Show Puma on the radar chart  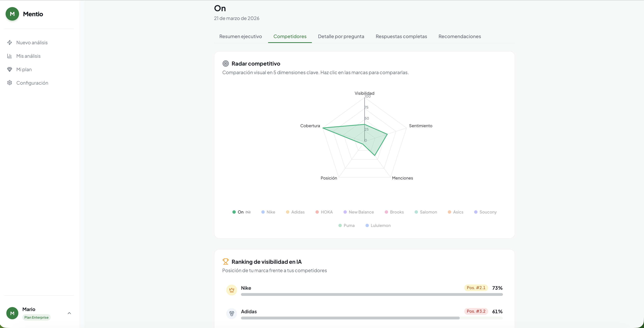346,226
